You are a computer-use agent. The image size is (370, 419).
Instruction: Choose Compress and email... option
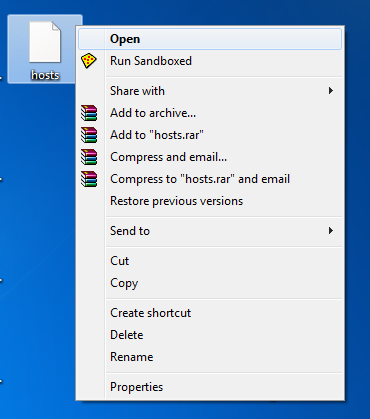(x=210, y=157)
